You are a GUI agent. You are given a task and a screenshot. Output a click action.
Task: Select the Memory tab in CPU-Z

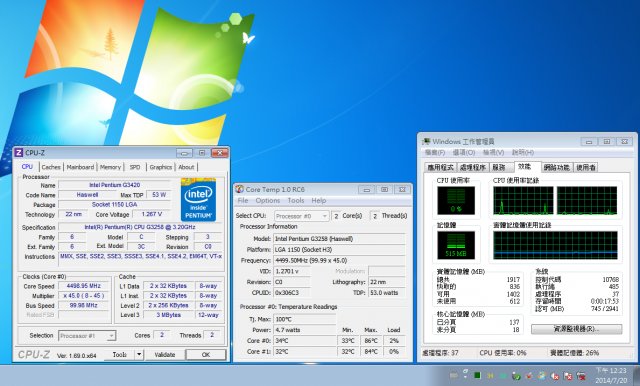[110, 167]
